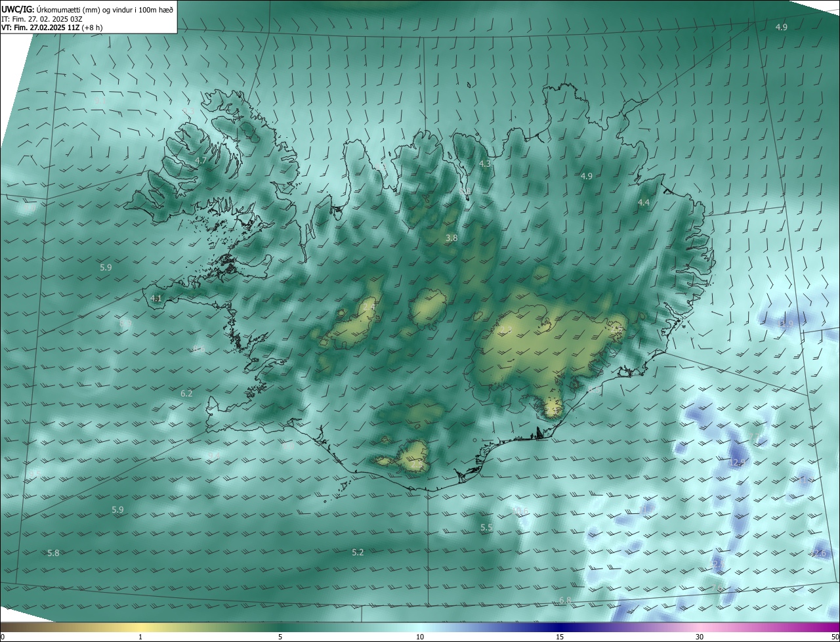840x642 pixels.
Task: Click the 4.1 value label
Action: [x=156, y=299]
